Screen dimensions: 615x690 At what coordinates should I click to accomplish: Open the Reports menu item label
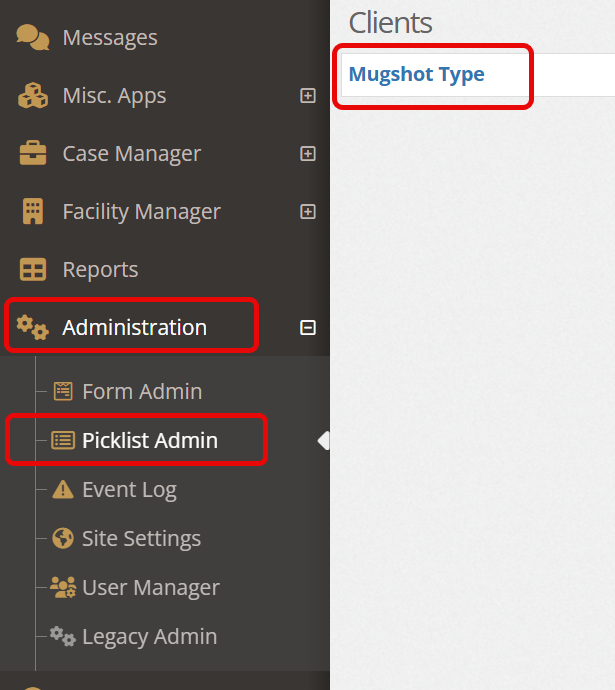coord(100,269)
